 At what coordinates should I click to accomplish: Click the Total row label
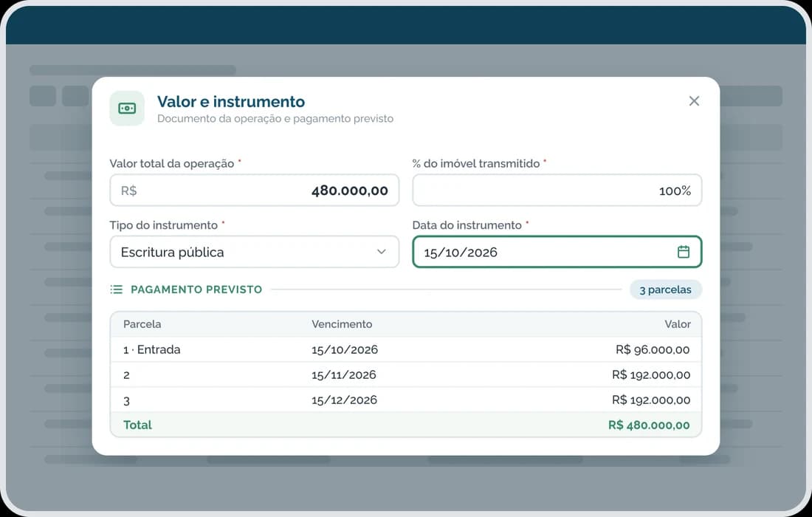137,425
